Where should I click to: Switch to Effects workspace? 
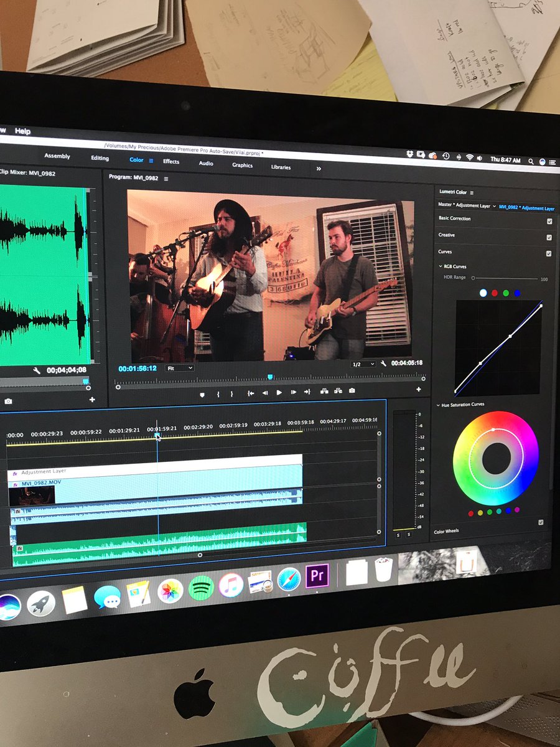coord(171,162)
